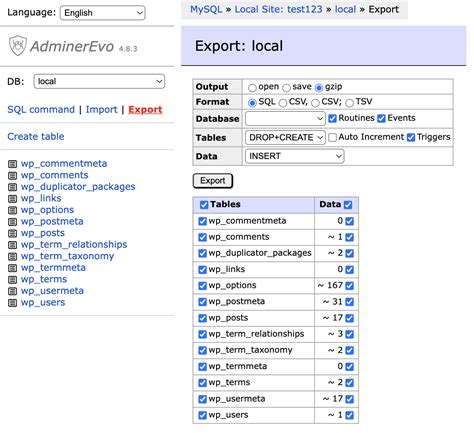Image resolution: width=474 pixels, height=433 pixels.
Task: Open the Database export option dropdown
Action: [x=285, y=118]
